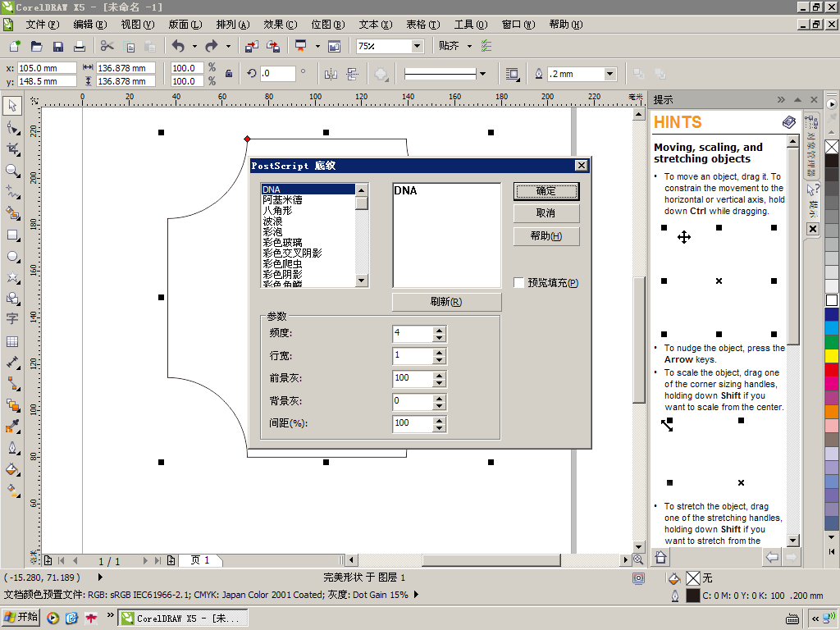This screenshot has width=840, height=630.
Task: Select the Shape tool in the toolbox
Action: [12, 127]
